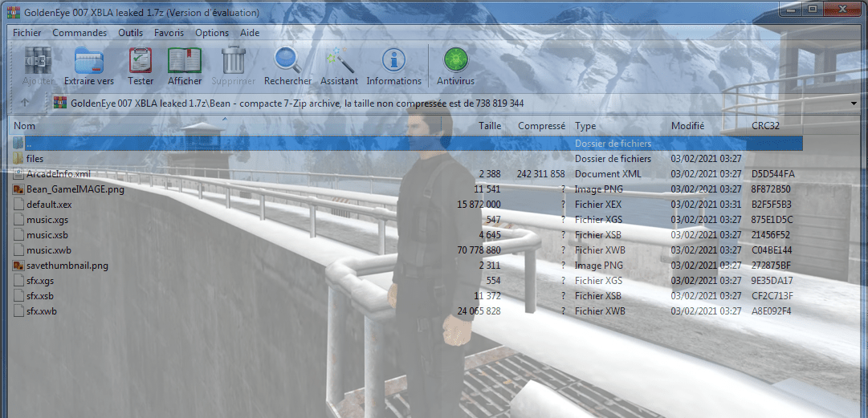Click the Extraire vers folder icon
868x418 pixels.
click(x=89, y=59)
